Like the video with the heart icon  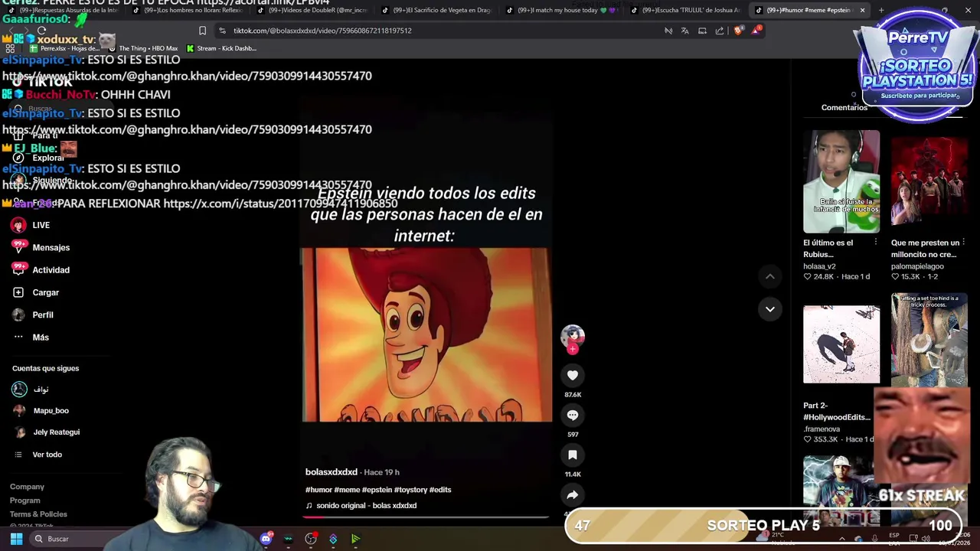(x=572, y=375)
